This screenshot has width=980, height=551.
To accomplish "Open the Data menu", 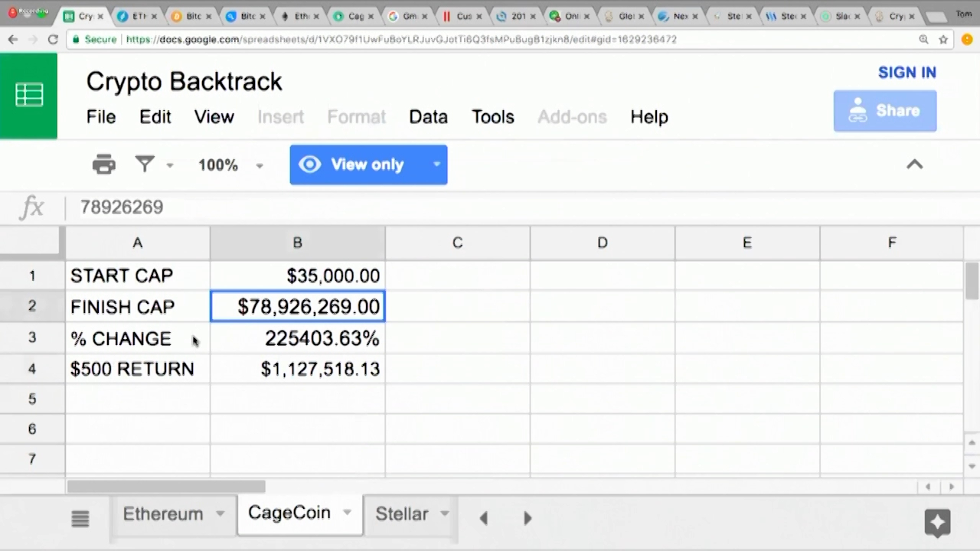I will pos(428,117).
